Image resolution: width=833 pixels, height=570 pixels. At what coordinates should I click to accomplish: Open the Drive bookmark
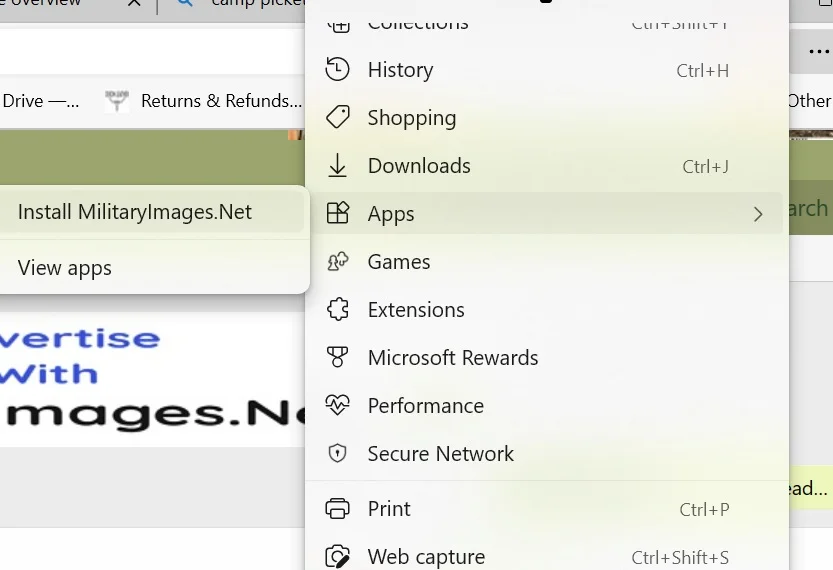point(40,100)
